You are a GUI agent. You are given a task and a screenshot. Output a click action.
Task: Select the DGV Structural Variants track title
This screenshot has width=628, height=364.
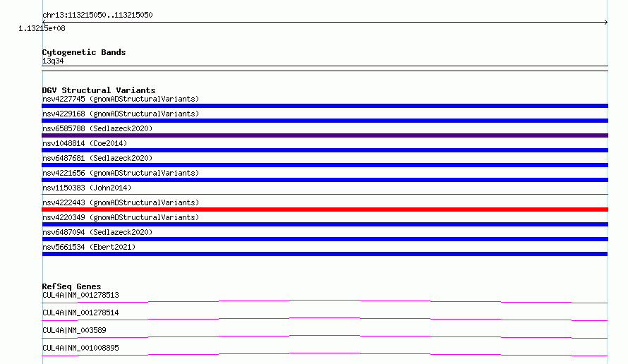coord(99,90)
